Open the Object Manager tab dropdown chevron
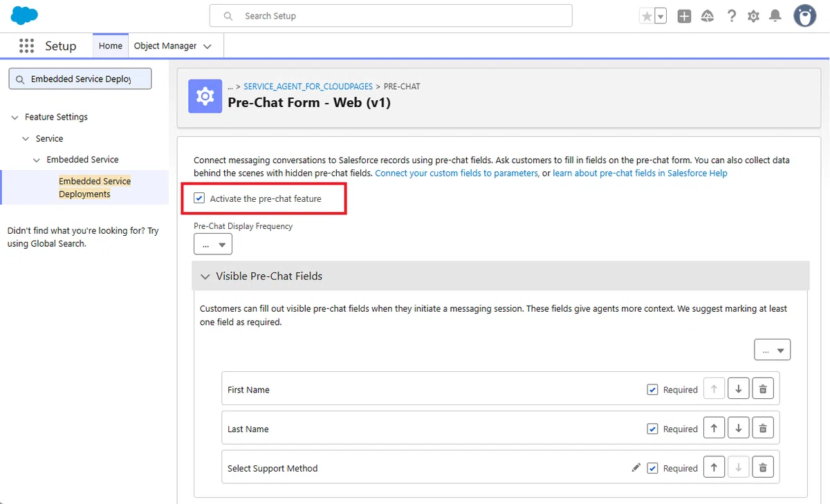This screenshot has height=504, width=830. click(207, 46)
